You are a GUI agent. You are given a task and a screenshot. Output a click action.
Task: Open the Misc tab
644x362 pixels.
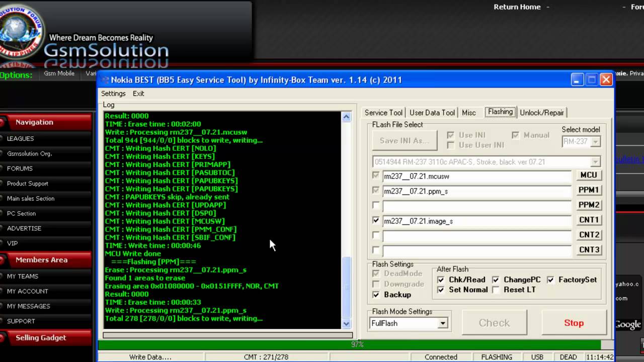469,113
